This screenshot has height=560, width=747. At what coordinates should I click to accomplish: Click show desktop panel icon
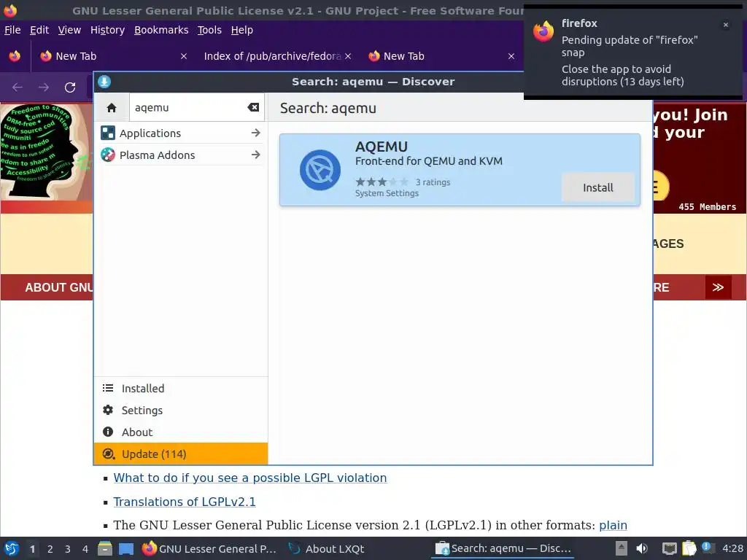[126, 549]
